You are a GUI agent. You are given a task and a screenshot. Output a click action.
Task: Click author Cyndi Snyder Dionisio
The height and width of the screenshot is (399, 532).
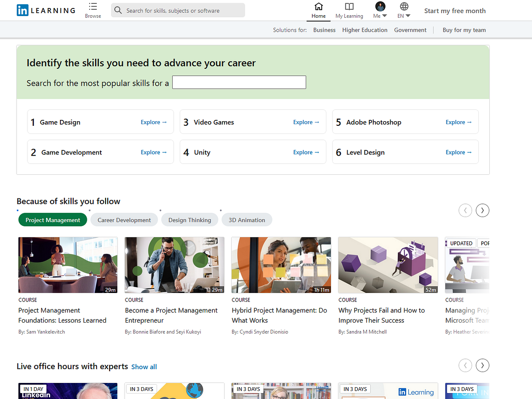click(x=260, y=332)
